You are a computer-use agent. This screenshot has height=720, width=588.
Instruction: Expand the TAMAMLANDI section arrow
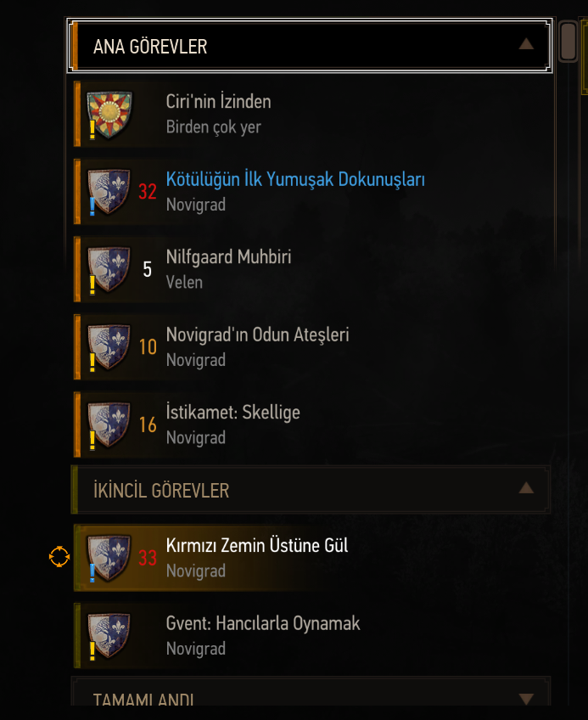[526, 699]
